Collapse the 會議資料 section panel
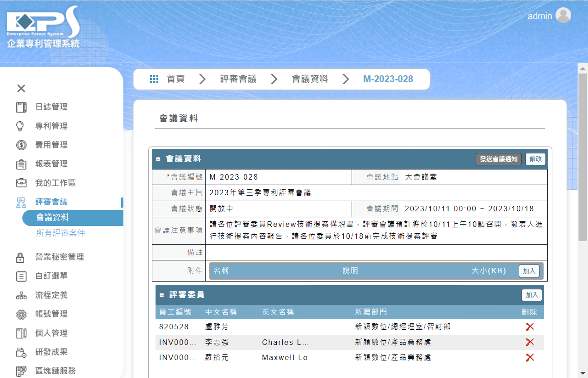 pyautogui.click(x=158, y=159)
